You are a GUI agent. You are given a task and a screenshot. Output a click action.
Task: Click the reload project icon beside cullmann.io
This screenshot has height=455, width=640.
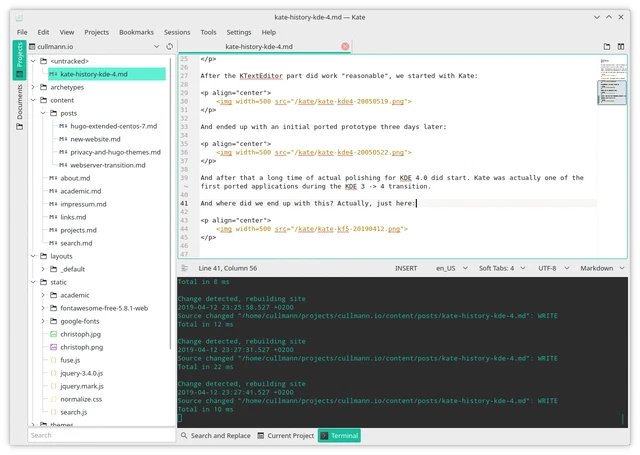pos(169,47)
